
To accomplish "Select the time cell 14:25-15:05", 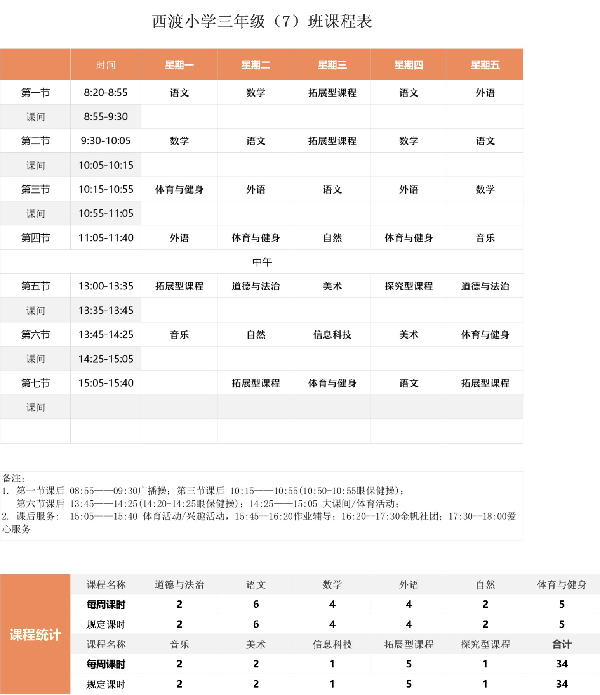I will click(106, 359).
